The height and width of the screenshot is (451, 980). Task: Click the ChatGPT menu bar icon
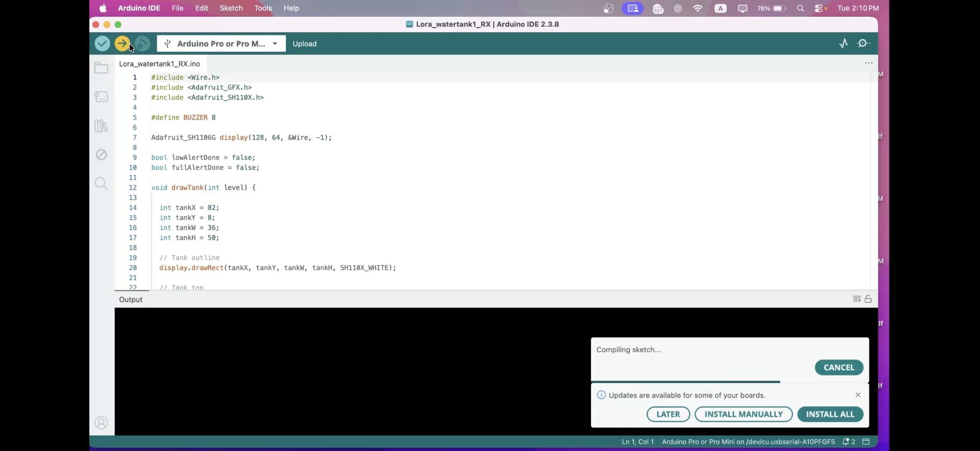pyautogui.click(x=678, y=8)
